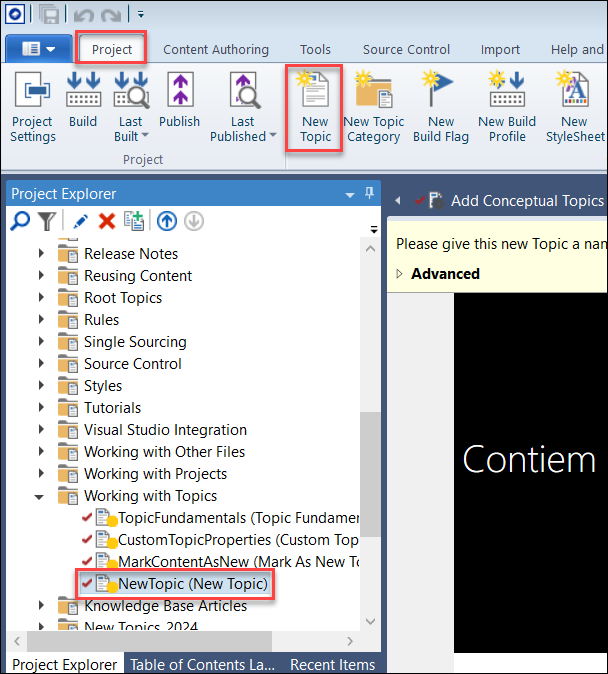Click the red X delete icon

(106, 221)
